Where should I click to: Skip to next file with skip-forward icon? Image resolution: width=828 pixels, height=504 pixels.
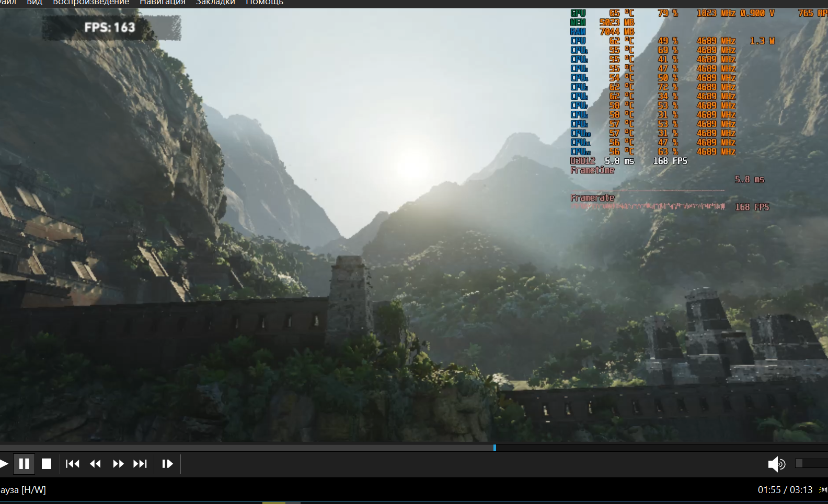click(x=140, y=464)
